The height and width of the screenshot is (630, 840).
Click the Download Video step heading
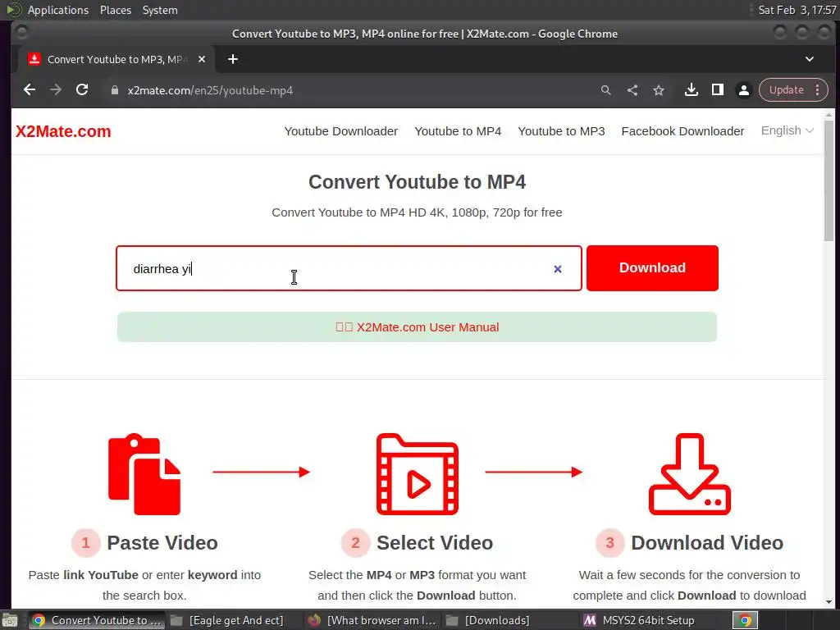(x=707, y=543)
